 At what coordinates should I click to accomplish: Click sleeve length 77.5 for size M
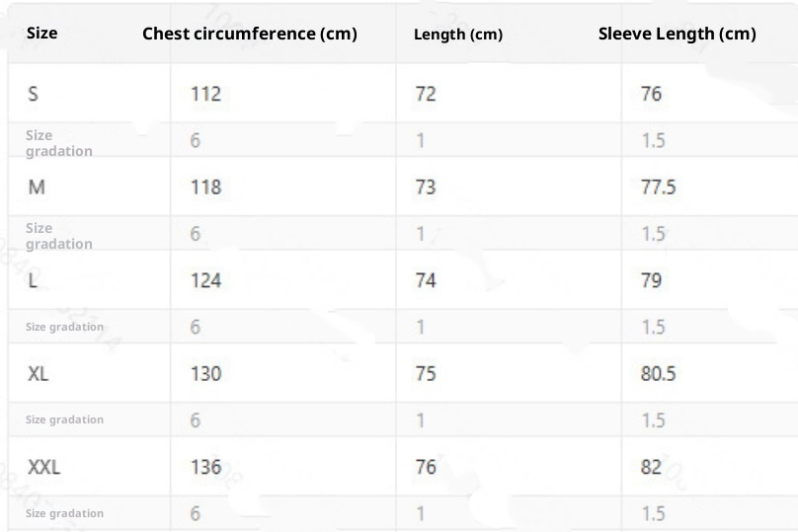(658, 187)
